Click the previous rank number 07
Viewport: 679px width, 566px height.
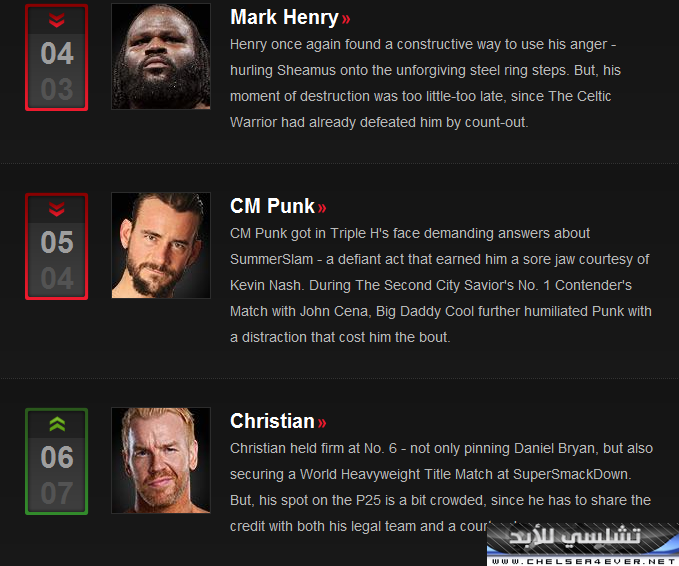[57, 493]
